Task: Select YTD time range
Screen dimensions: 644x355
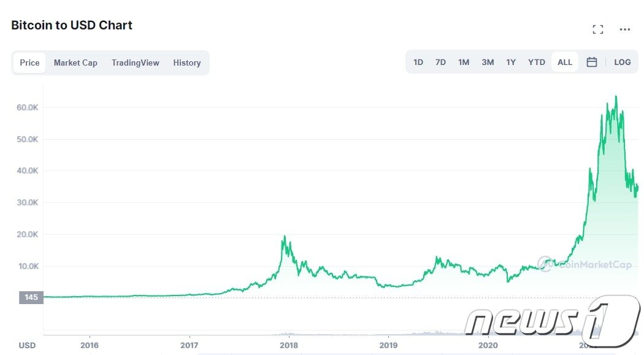Action: [537, 62]
